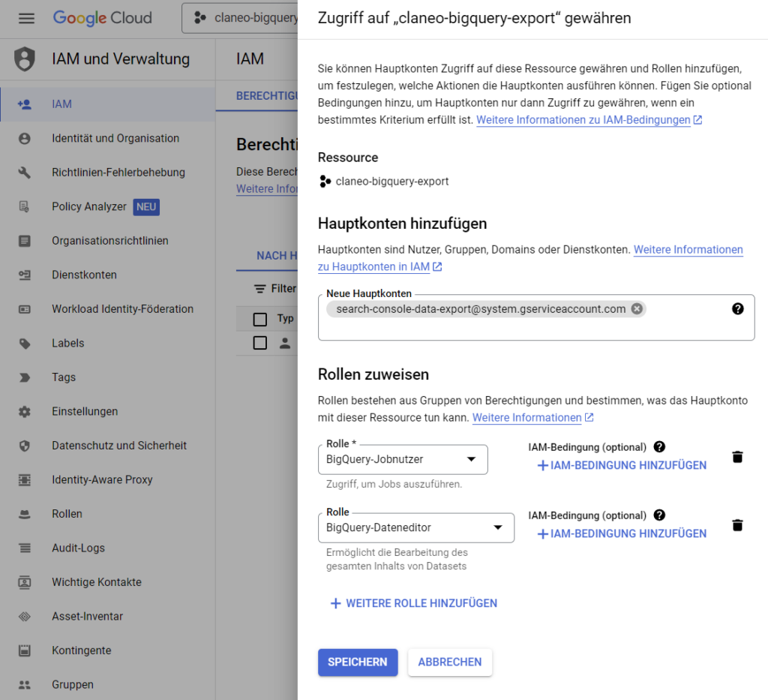Open Policy Analyzer
Image resolution: width=768 pixels, height=700 pixels.
tap(89, 207)
